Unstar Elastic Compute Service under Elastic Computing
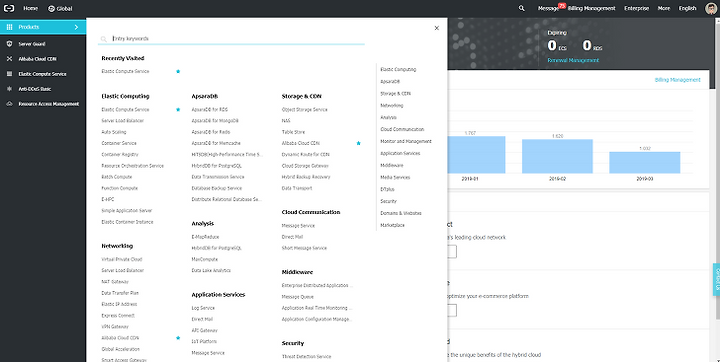The image size is (720, 362). 178,109
